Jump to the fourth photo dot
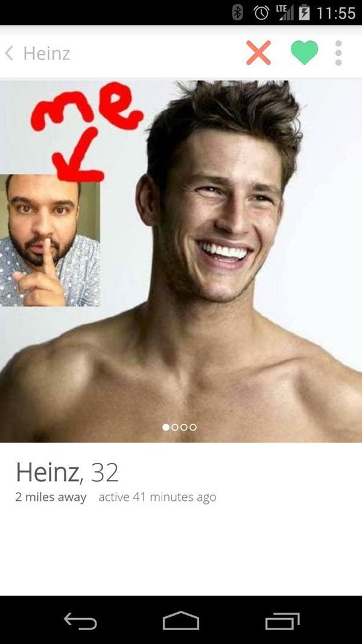 click(x=193, y=427)
